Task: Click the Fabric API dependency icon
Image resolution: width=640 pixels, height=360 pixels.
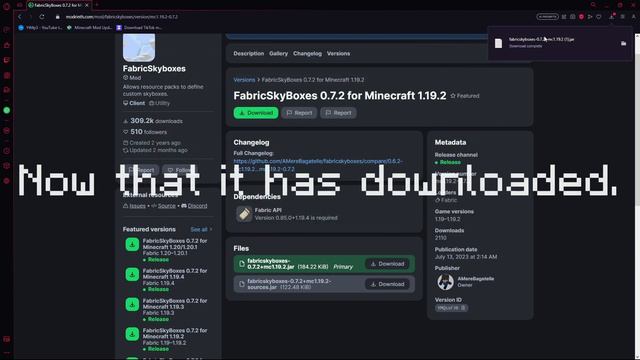Action: click(x=244, y=214)
